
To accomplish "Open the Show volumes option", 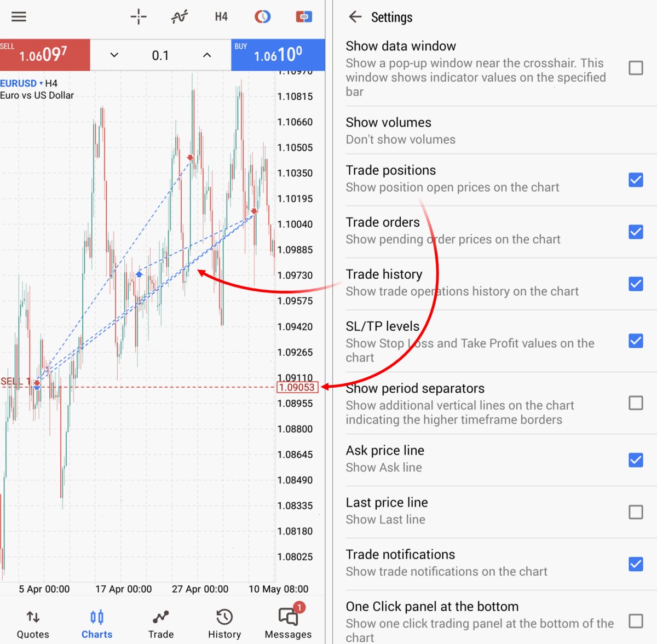I will (501, 130).
